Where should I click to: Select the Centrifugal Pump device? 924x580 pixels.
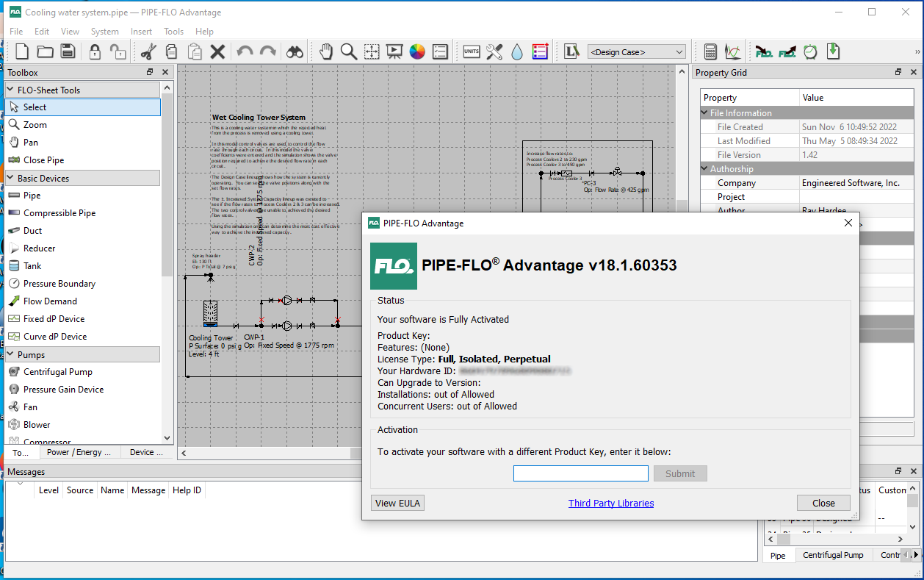(x=81, y=372)
